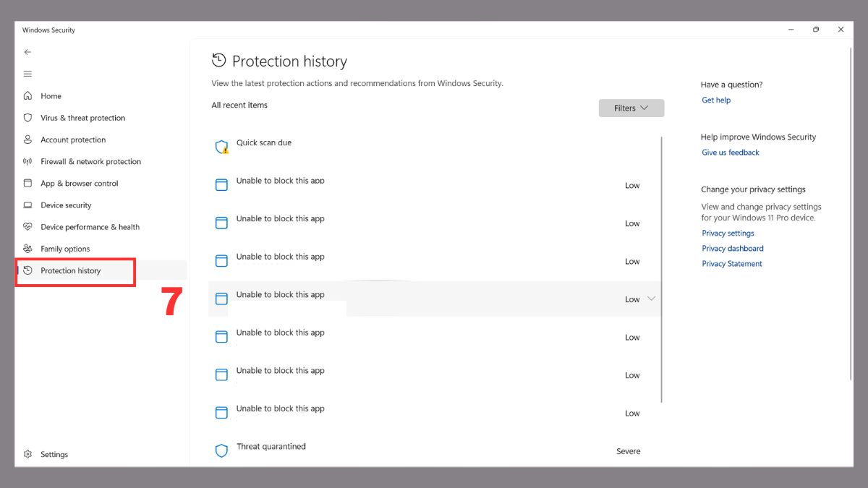Open the Threat quarantined entry
The height and width of the screenshot is (488, 868).
[434, 450]
